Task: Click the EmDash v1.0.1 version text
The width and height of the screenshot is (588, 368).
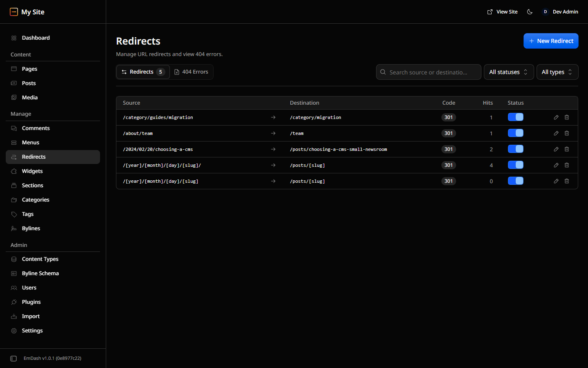Action: click(x=52, y=358)
